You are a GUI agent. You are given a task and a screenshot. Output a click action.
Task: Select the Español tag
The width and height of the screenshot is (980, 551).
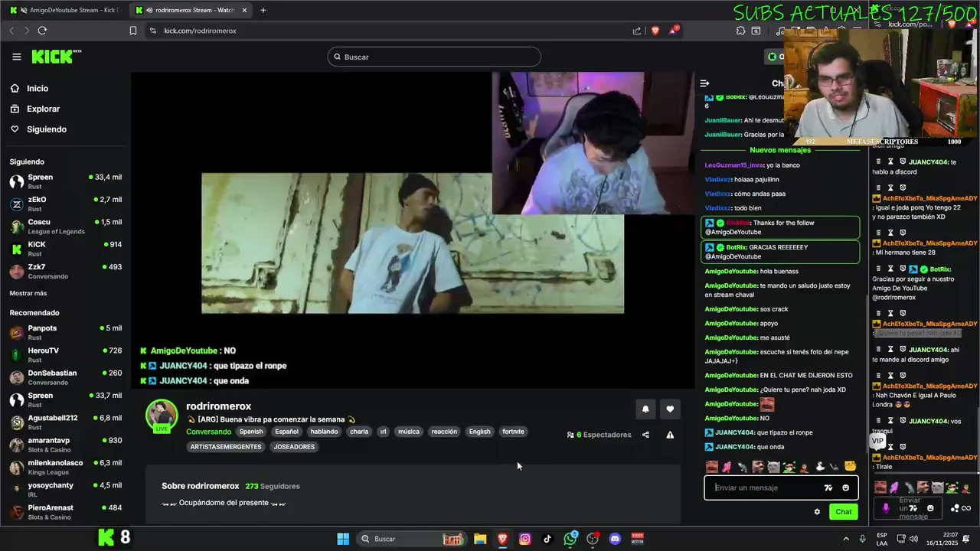coord(286,432)
